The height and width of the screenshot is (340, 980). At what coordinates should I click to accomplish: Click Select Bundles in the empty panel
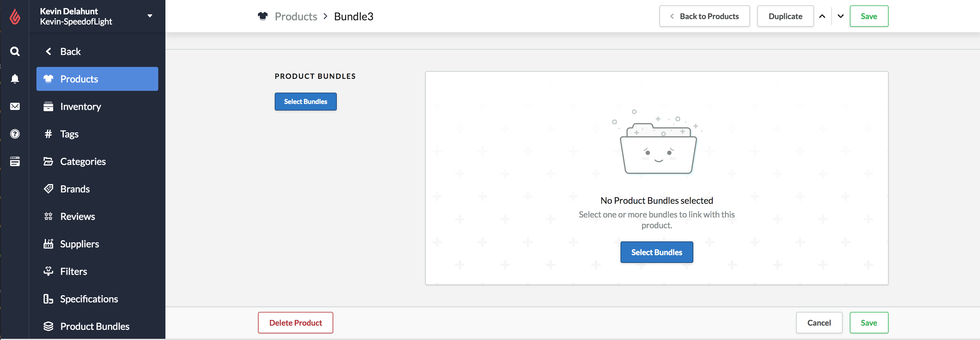coord(657,252)
